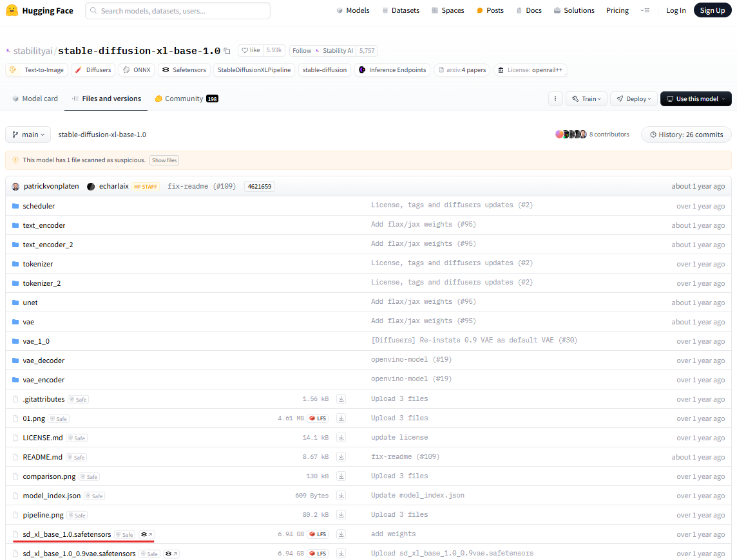Download sd_xl_base_1.0.safetensors file
The height and width of the screenshot is (560, 737).
[341, 534]
